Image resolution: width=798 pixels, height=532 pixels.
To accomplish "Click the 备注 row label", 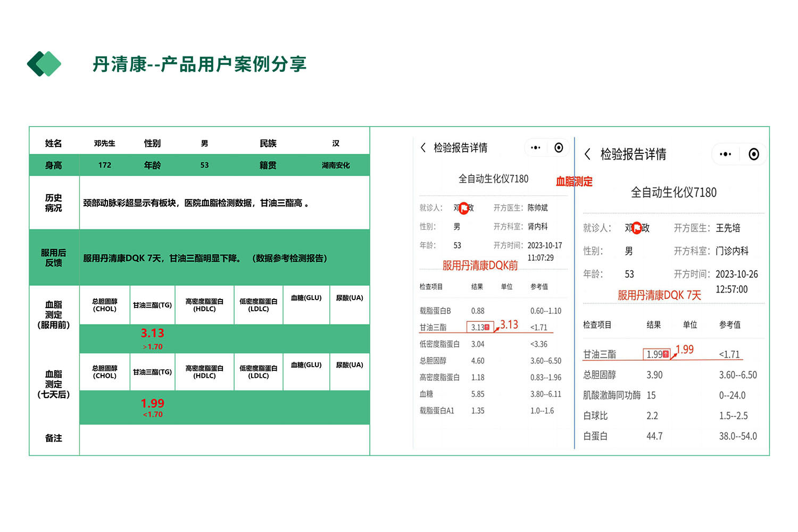I will point(54,438).
